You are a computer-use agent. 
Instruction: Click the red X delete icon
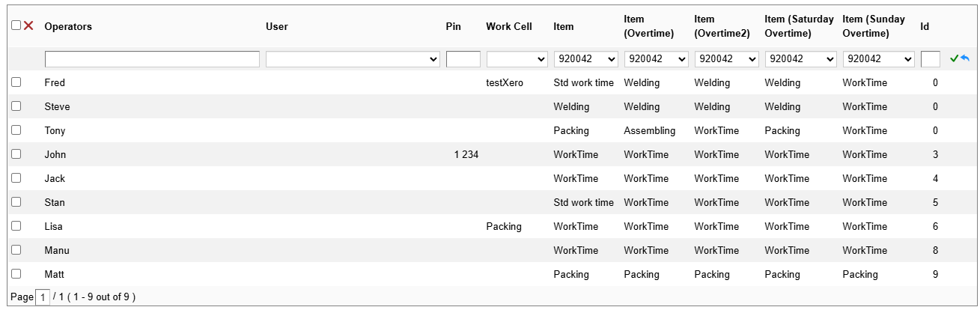(28, 25)
